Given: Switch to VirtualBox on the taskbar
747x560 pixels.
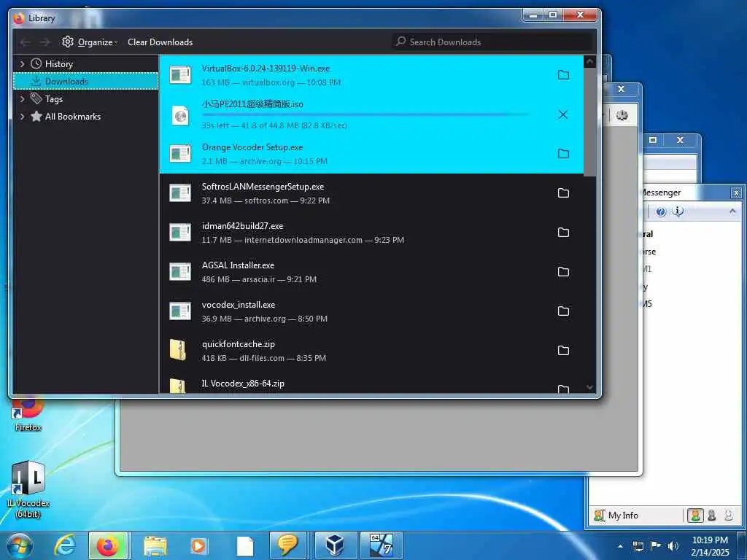Looking at the screenshot, I should click(336, 545).
